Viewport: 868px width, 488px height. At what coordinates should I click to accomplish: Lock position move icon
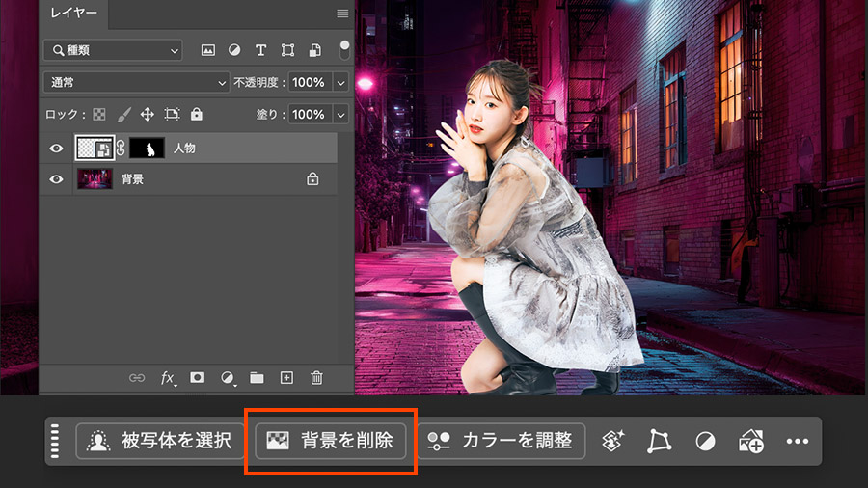coord(148,115)
